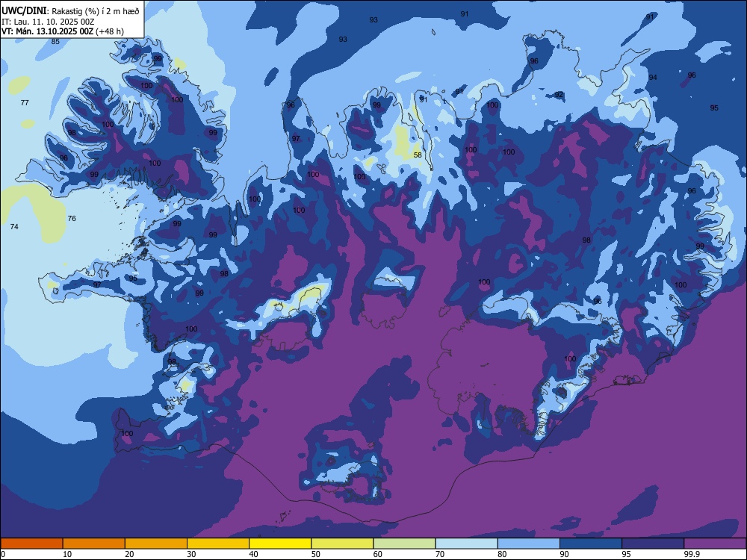Choose the dark blue 90–95 legend swatch
The image size is (747, 560).
coord(591,544)
